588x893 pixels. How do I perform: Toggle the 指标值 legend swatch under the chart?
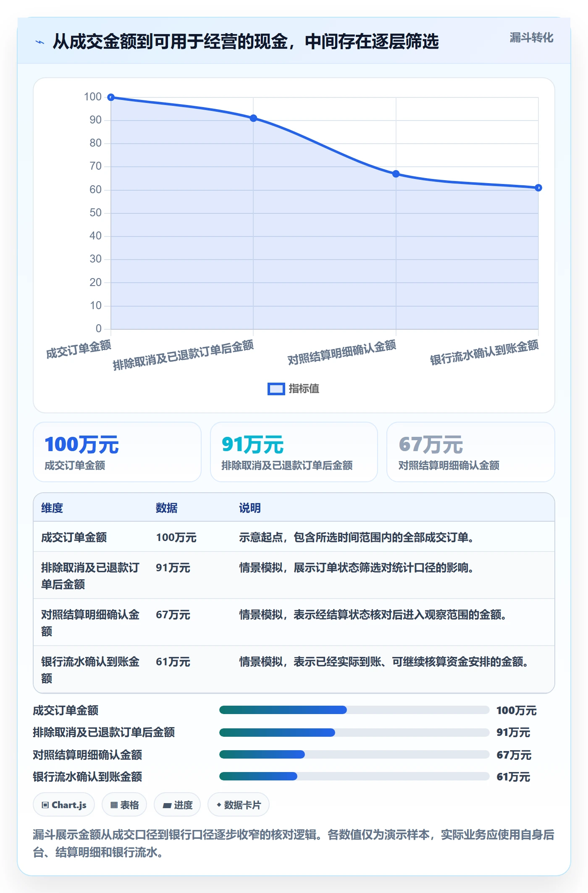pos(276,389)
